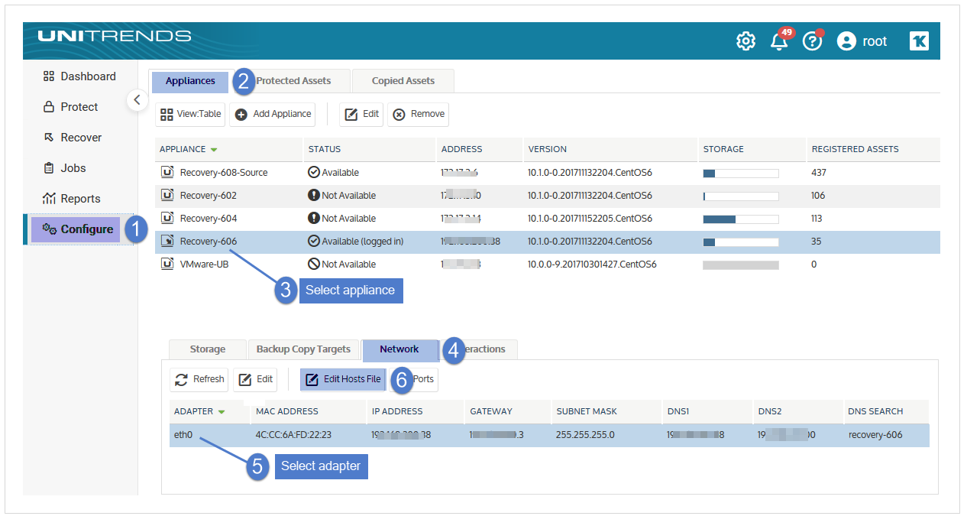Switch to the Storage tab
Image resolution: width=980 pixels, height=529 pixels.
(x=208, y=349)
